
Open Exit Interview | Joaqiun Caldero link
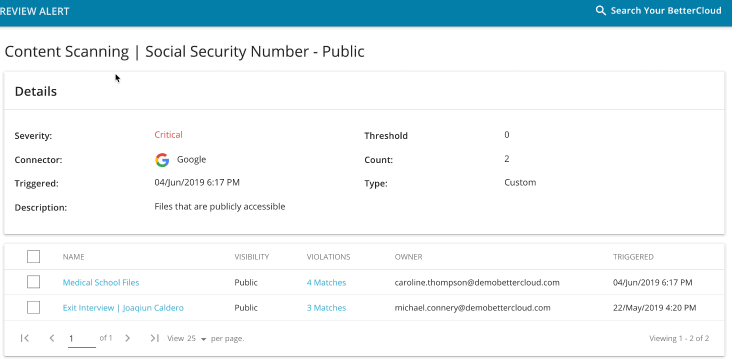[x=123, y=308]
